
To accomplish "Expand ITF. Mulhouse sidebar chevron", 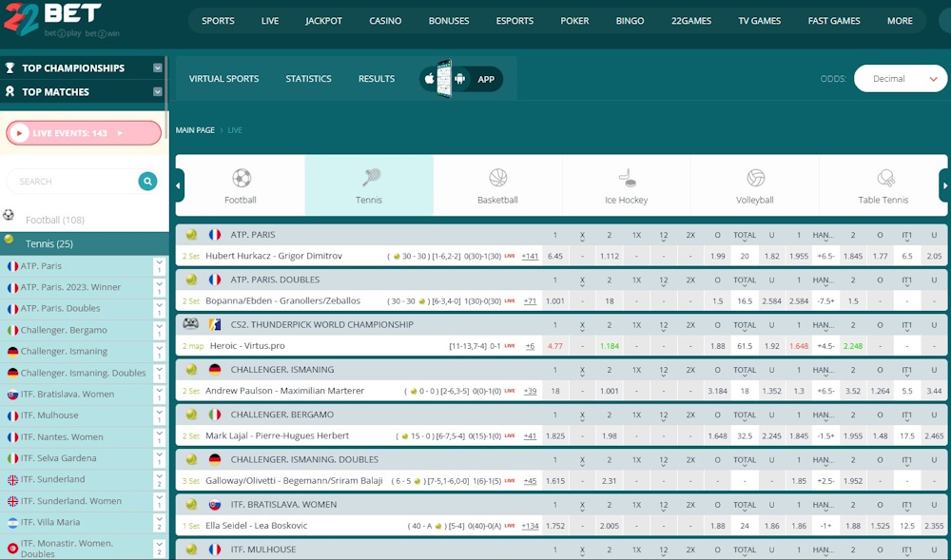I will (x=159, y=415).
